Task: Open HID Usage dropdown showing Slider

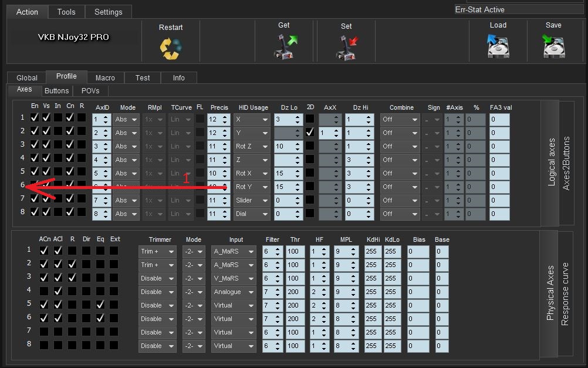Action: point(251,200)
